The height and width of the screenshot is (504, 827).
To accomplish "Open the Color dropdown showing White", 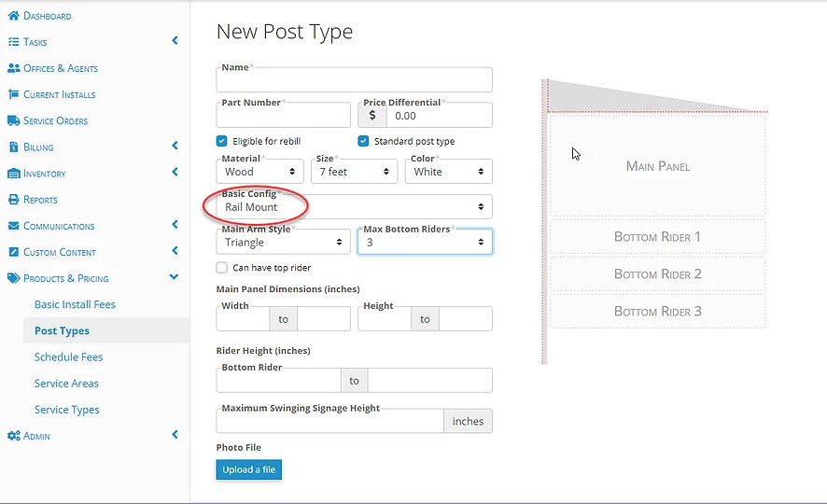I will (x=449, y=172).
